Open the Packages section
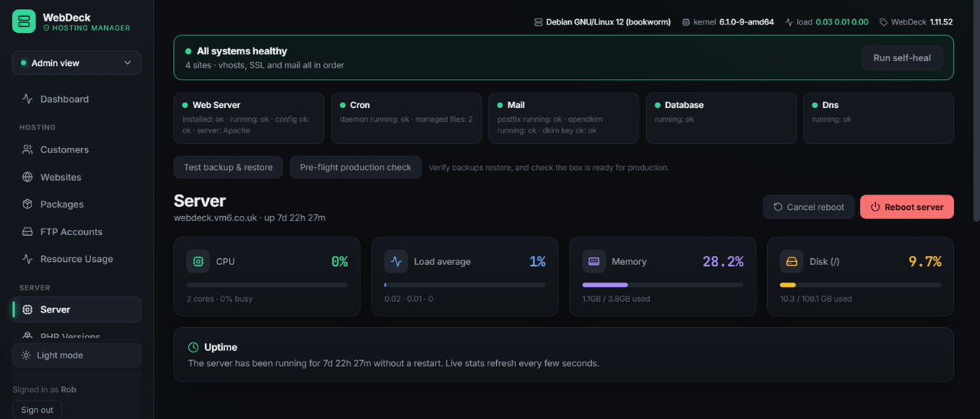 click(77, 205)
